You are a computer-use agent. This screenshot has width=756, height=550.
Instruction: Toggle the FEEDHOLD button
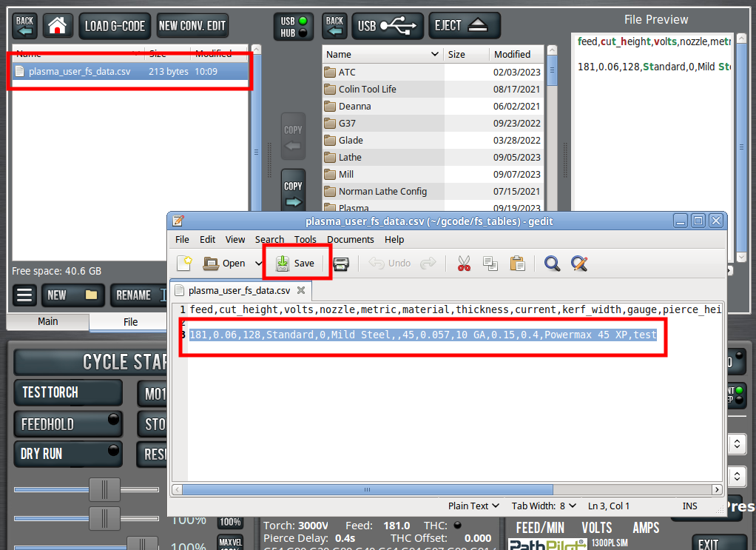[x=68, y=424]
